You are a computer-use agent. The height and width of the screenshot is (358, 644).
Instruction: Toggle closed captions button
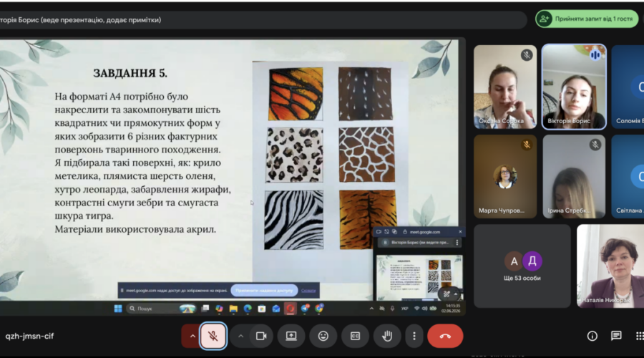pyautogui.click(x=355, y=336)
